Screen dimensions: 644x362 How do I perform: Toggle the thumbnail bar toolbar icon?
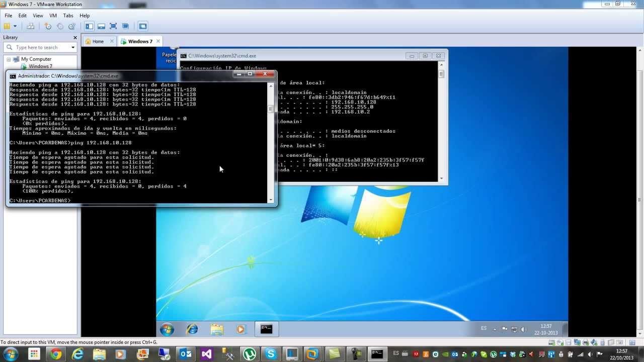coord(101,26)
